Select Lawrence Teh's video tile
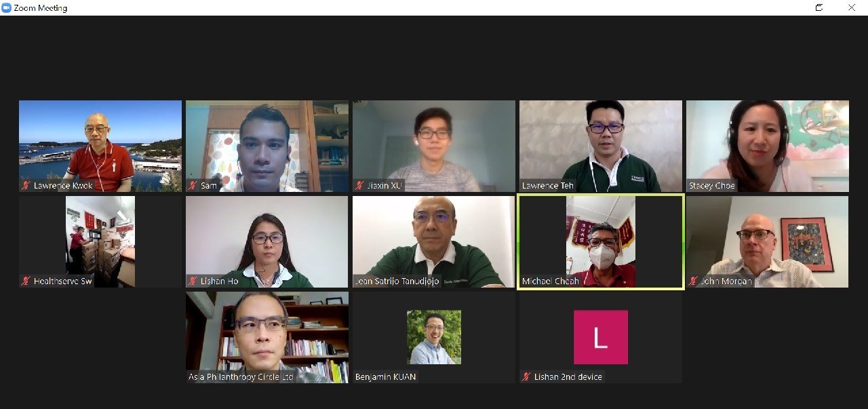 click(600, 146)
